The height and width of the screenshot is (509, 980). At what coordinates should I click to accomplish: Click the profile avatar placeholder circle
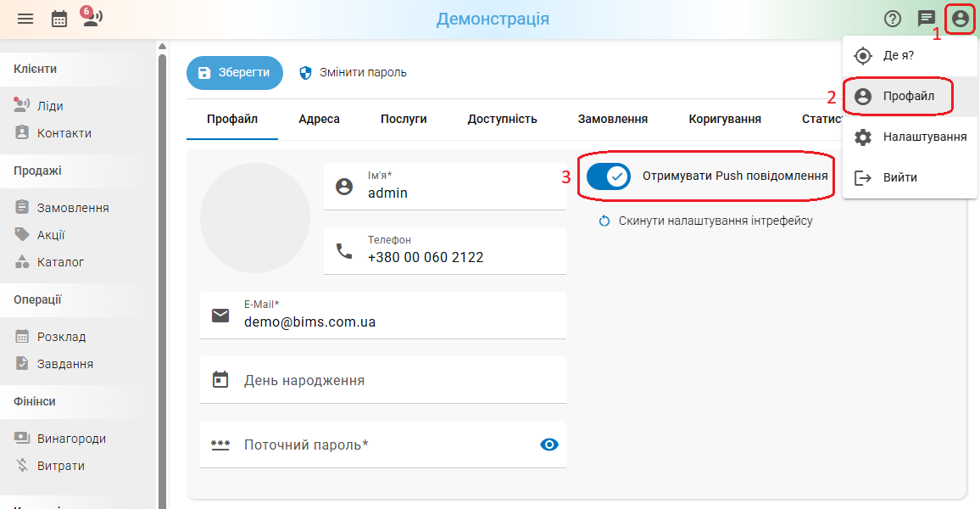point(255,218)
